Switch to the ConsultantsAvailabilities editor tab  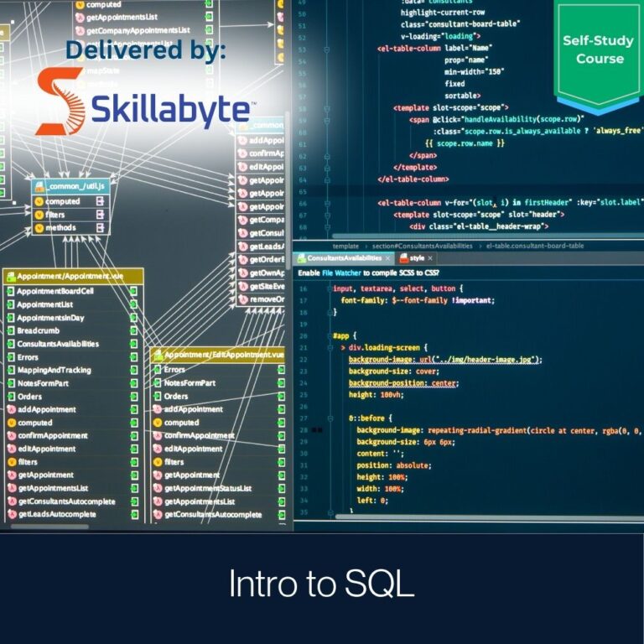tap(343, 258)
